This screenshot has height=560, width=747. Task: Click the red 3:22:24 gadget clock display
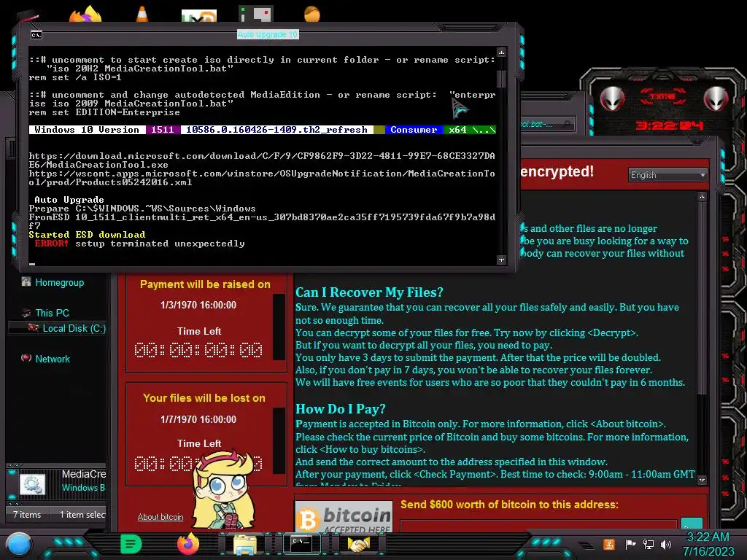[670, 125]
